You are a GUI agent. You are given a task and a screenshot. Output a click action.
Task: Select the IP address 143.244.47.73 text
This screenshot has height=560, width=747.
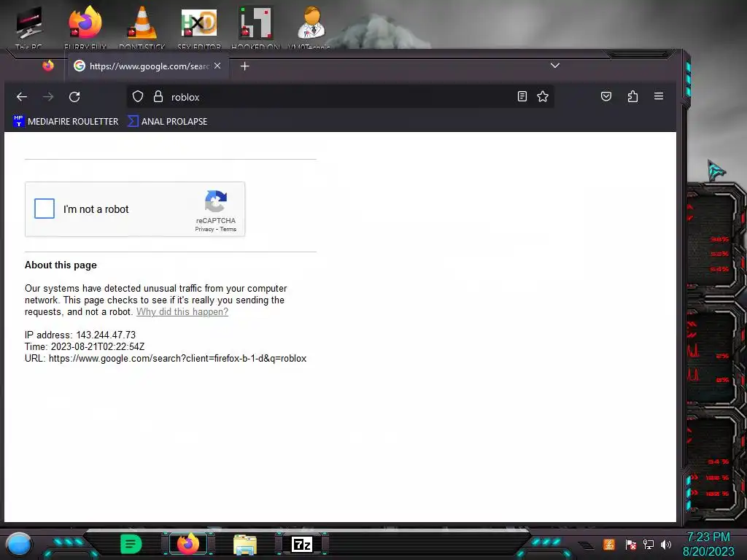(106, 335)
